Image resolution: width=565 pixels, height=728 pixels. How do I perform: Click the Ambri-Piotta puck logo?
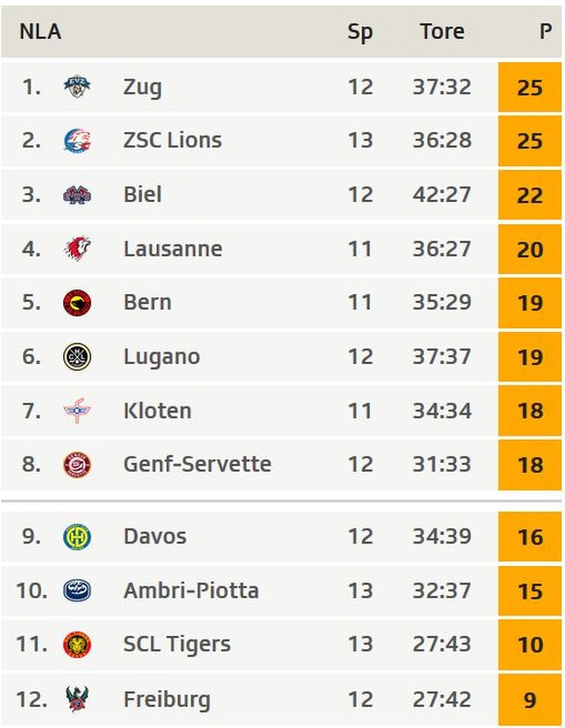coord(77,590)
